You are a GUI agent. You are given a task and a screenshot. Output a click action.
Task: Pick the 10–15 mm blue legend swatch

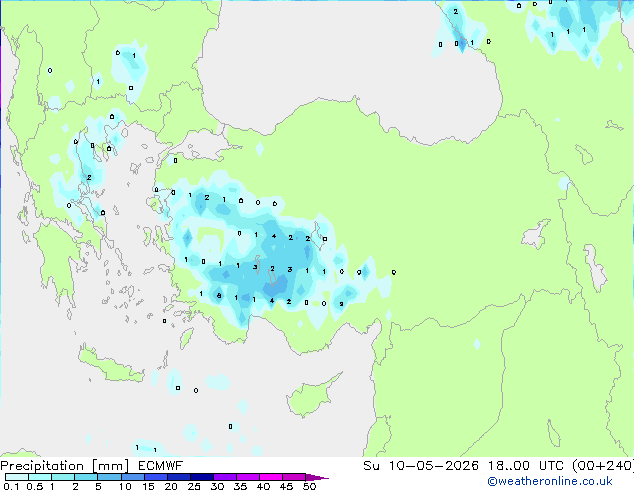click(133, 477)
